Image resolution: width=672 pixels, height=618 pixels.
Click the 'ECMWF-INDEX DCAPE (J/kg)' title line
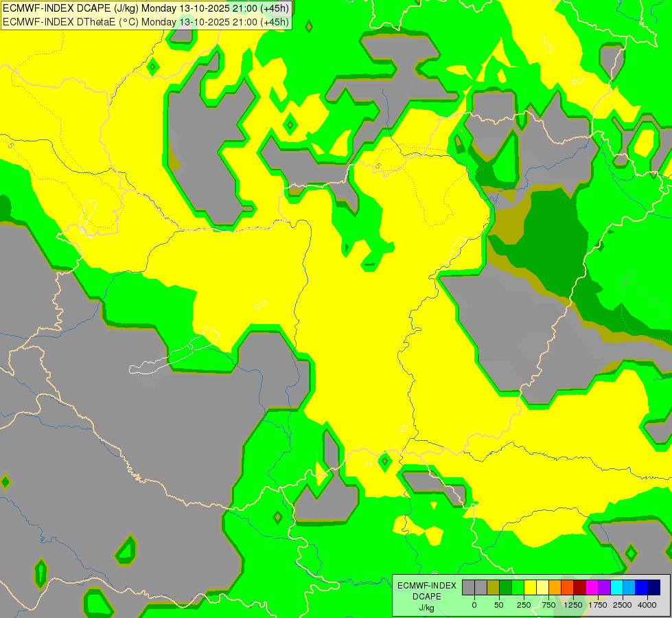pos(146,8)
